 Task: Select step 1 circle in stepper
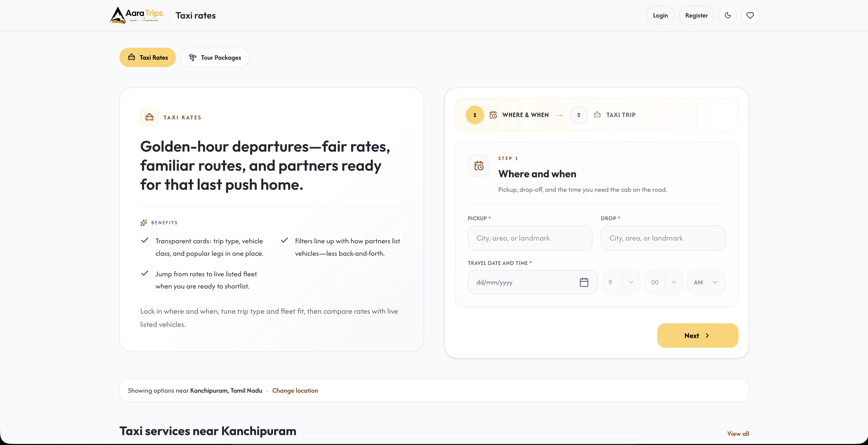475,115
